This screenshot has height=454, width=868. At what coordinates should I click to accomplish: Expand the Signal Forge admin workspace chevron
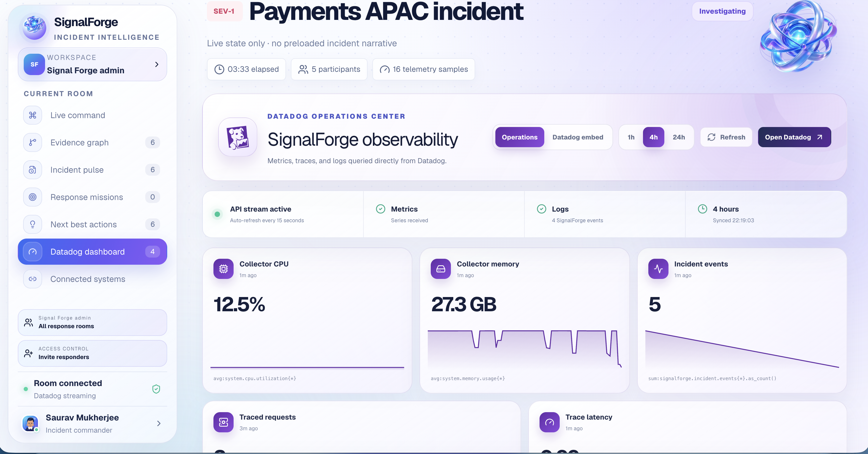[x=157, y=64]
